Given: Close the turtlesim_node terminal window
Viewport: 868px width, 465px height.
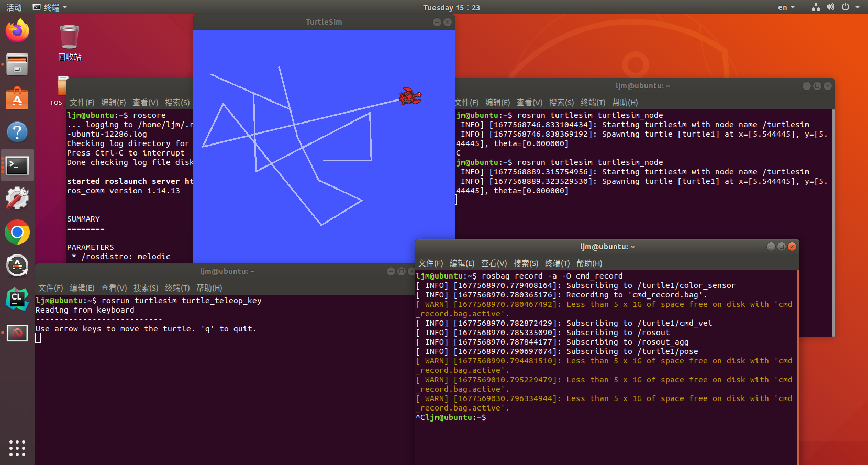Looking at the screenshot, I should [x=828, y=86].
